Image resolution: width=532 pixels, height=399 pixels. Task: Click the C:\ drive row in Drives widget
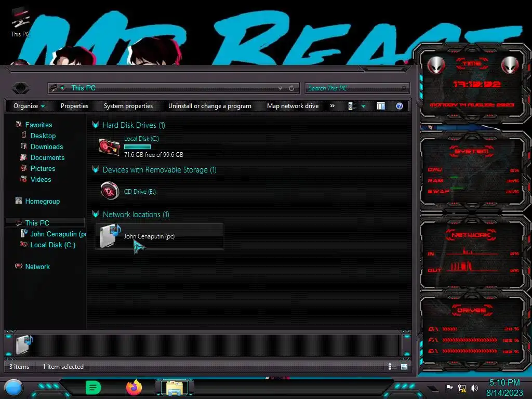tap(474, 329)
